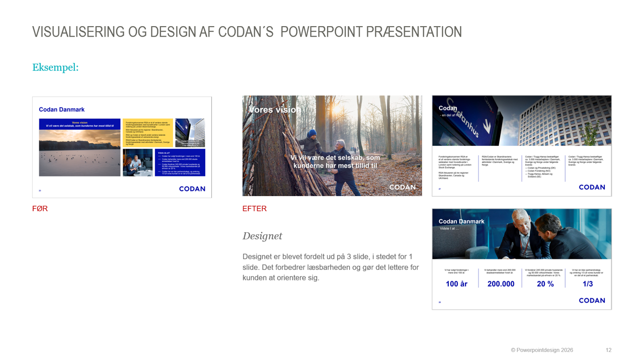Click the slide number 12
The height and width of the screenshot is (362, 644).
608,350
